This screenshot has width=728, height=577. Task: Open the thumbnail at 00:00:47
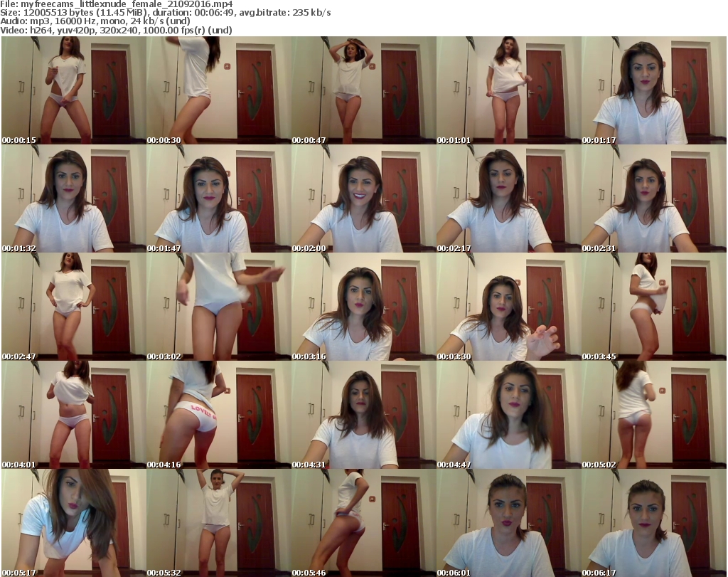[x=363, y=91]
